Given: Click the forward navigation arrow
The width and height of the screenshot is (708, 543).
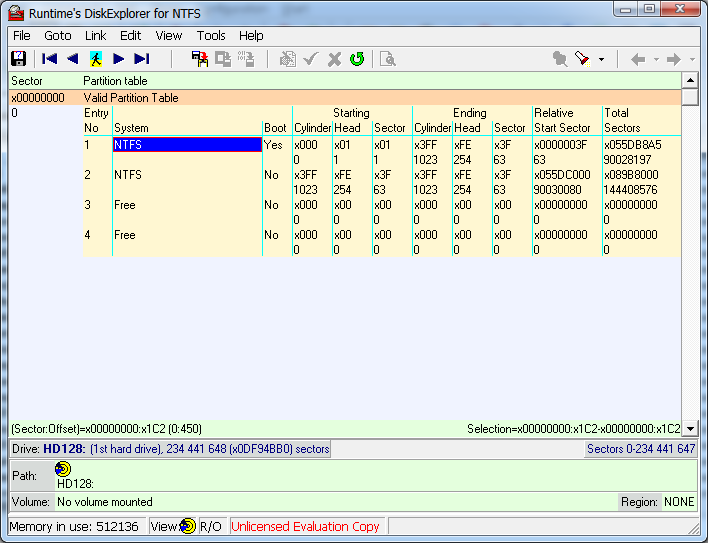Looking at the screenshot, I should click(674, 59).
